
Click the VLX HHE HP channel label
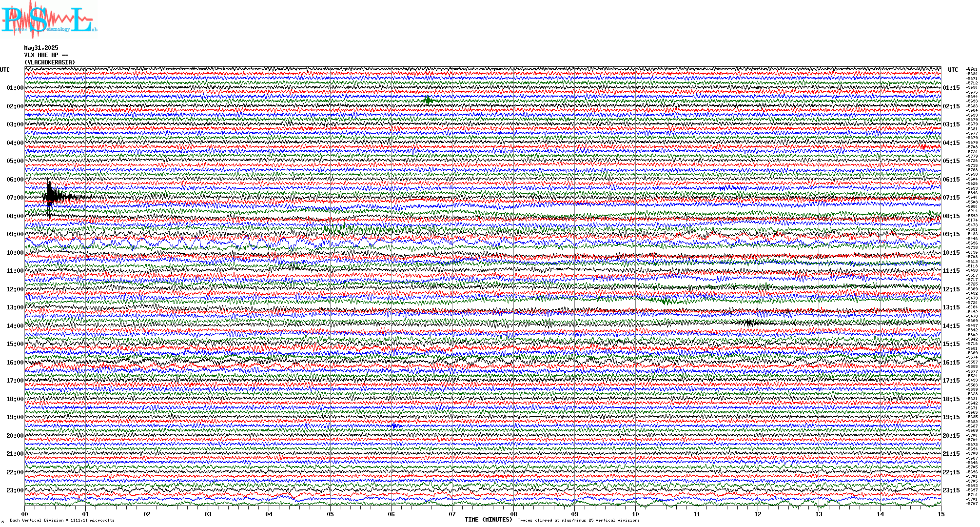[46, 55]
